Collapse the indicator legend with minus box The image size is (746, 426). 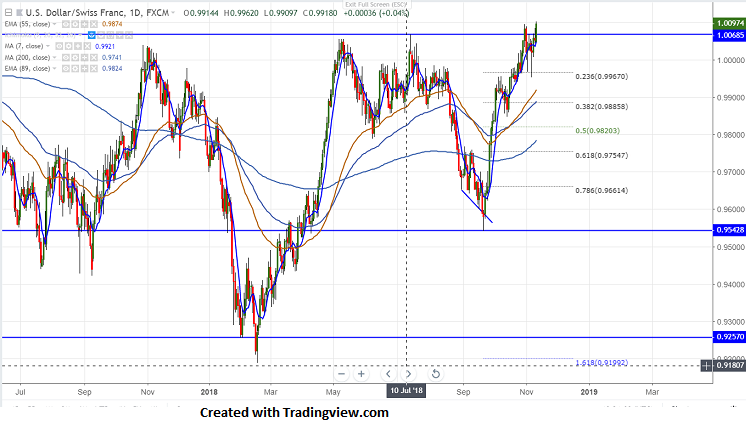[8, 13]
